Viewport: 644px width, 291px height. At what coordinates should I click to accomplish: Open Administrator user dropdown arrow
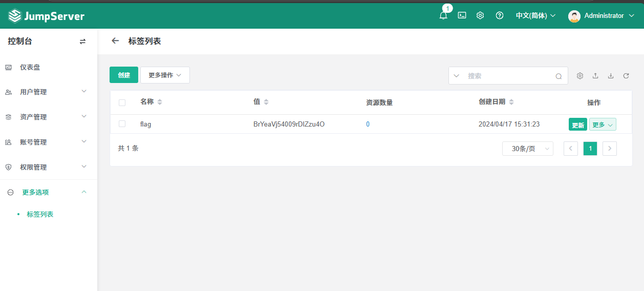[631, 16]
